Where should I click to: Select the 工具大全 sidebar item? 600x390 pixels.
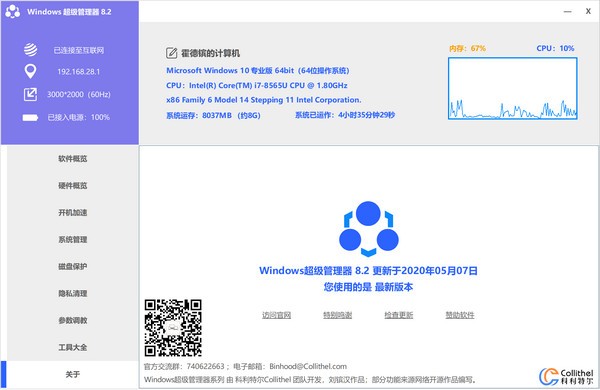73,348
